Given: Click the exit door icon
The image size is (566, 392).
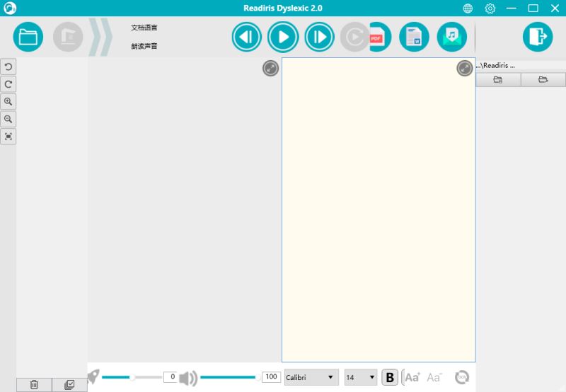Looking at the screenshot, I should (538, 37).
